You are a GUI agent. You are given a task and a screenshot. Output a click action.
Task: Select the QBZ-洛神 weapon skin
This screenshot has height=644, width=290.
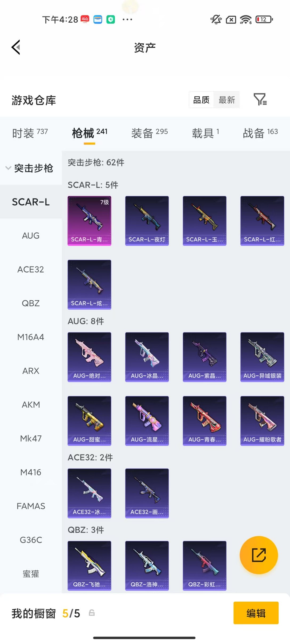(x=147, y=565)
